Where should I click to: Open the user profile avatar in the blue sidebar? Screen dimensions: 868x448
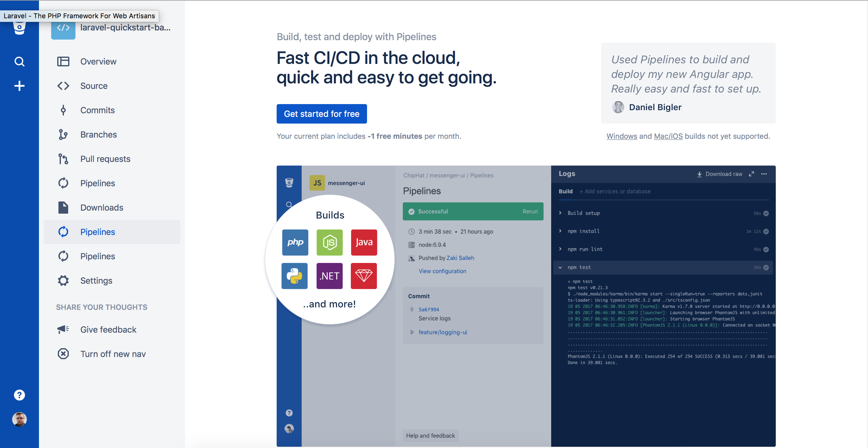click(19, 419)
